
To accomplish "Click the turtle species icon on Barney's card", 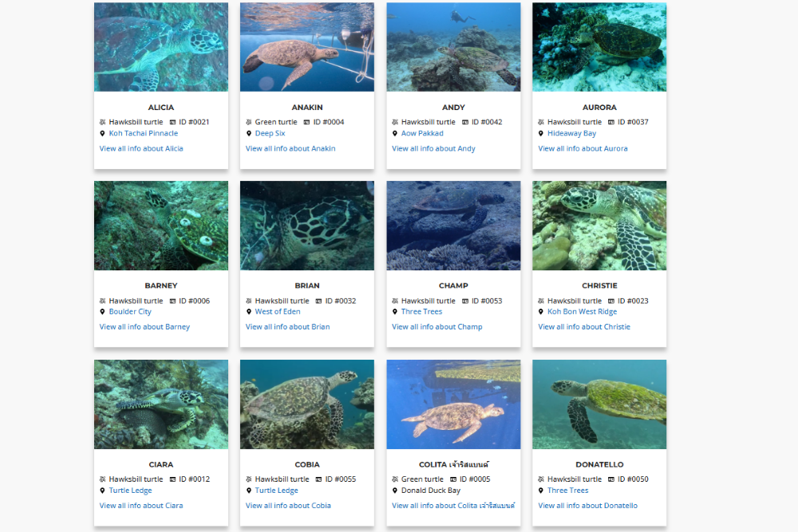I will 102,301.
